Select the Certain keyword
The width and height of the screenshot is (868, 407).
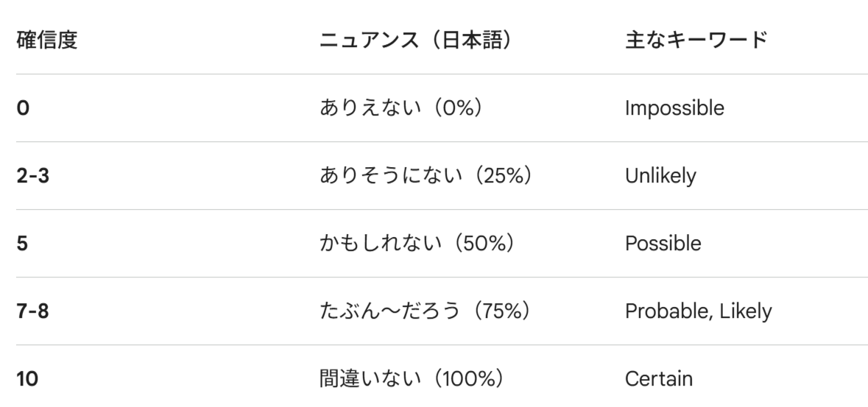[x=659, y=379]
